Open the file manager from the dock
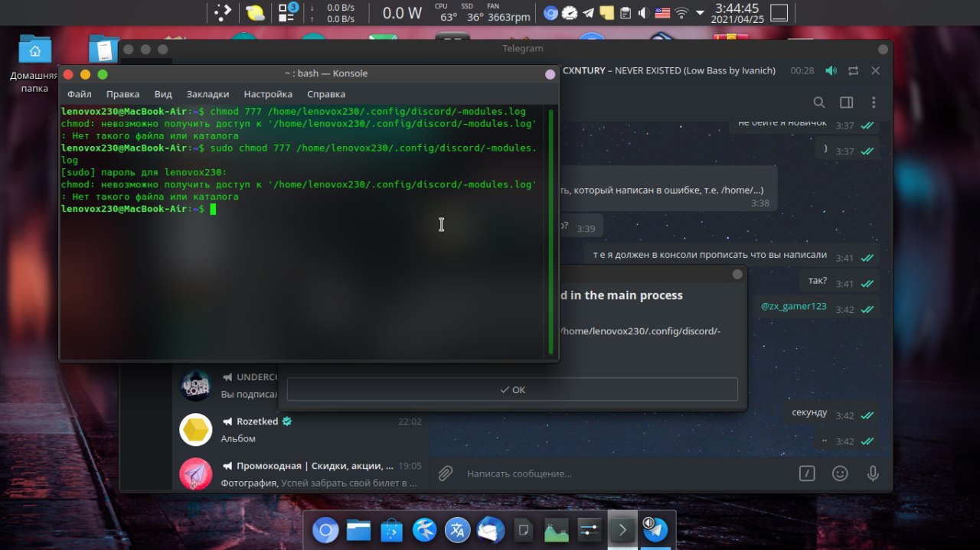Image resolution: width=980 pixels, height=550 pixels. coord(358,530)
